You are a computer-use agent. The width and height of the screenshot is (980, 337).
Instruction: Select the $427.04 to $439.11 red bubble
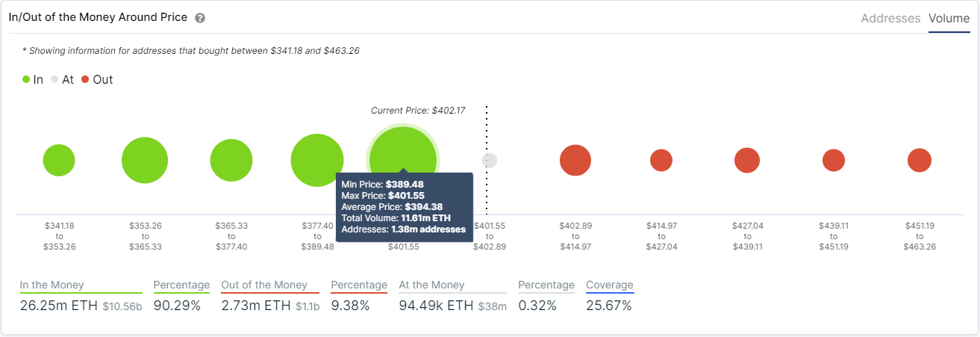pos(747,161)
